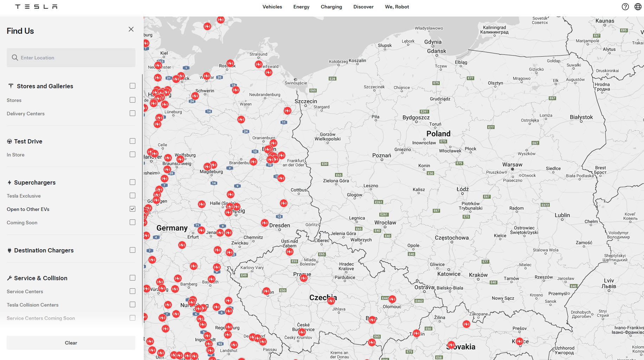Select the Supercharger marker north of Frankfurt an der Oder

pyautogui.click(x=282, y=155)
